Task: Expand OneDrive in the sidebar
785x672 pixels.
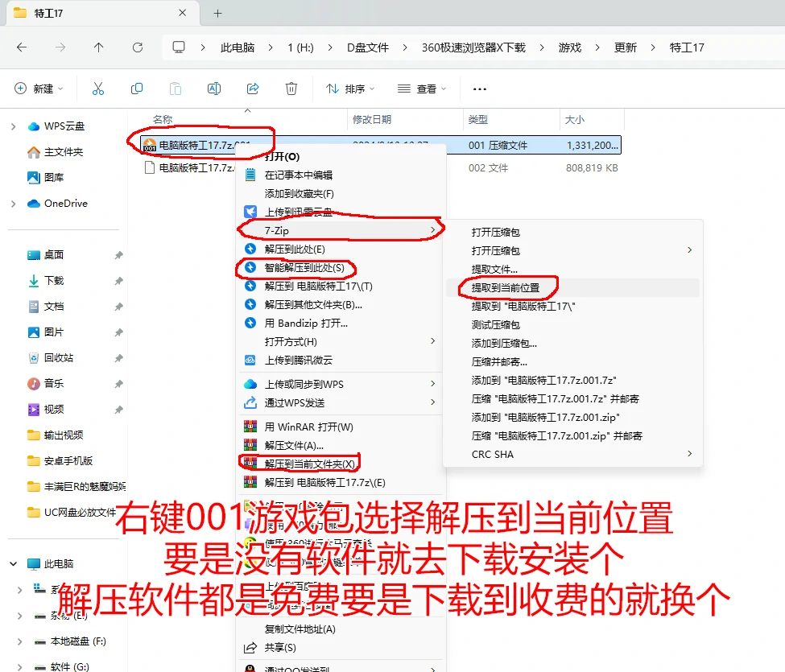Action: pyautogui.click(x=14, y=203)
